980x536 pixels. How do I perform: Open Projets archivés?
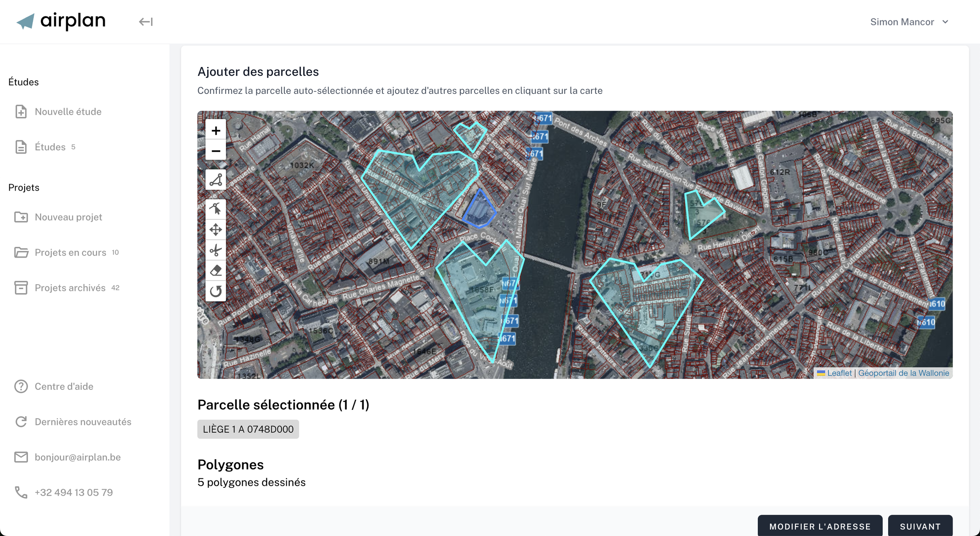coord(70,288)
